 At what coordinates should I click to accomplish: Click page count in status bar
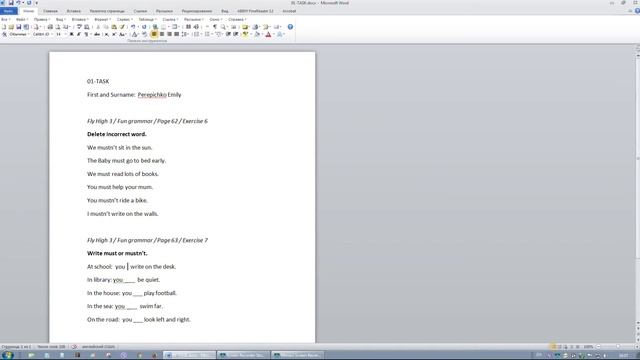point(16,347)
